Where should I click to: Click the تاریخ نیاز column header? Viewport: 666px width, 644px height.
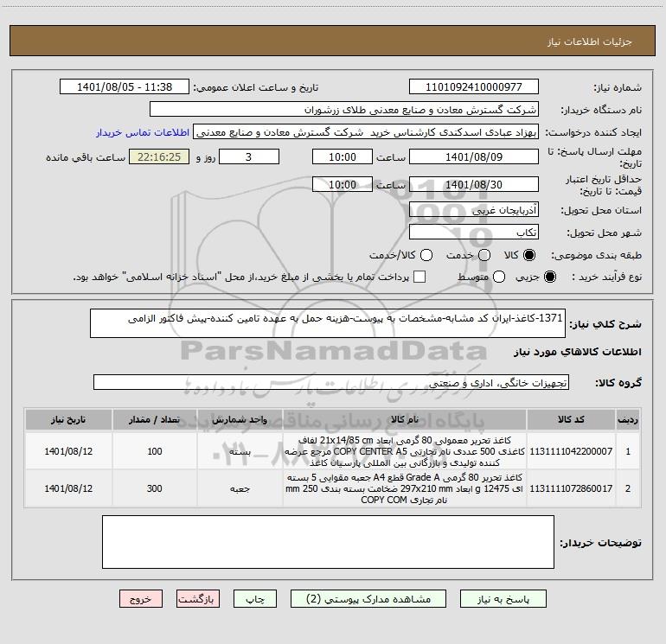click(x=68, y=419)
